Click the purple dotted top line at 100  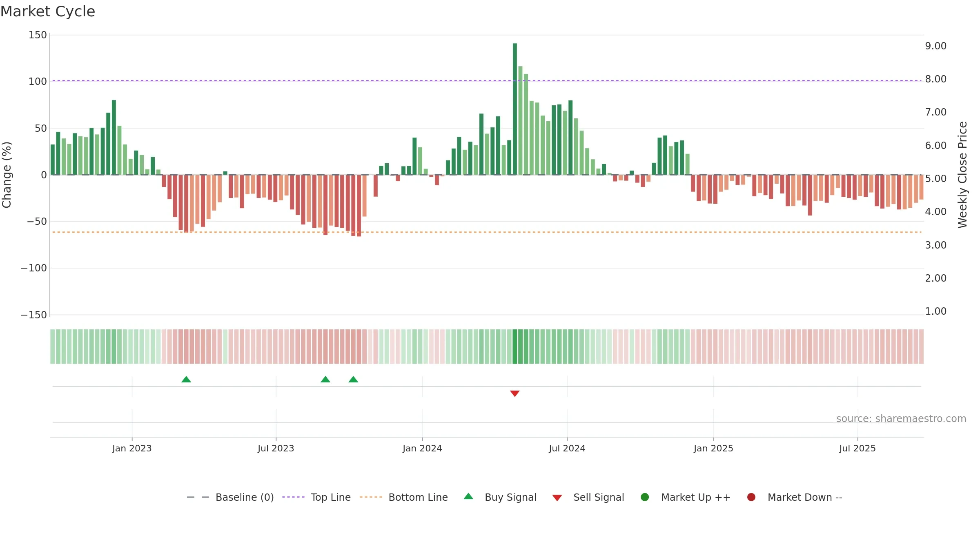487,81
